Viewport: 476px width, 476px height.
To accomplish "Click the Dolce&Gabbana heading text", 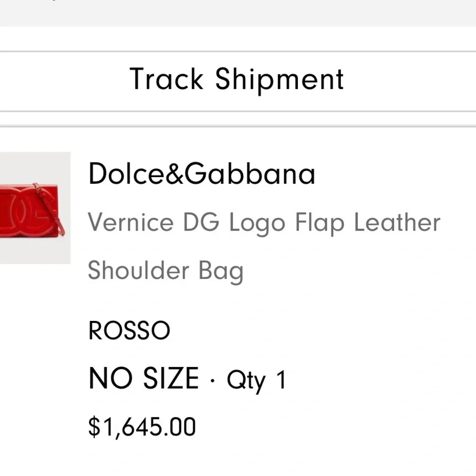I will click(201, 174).
